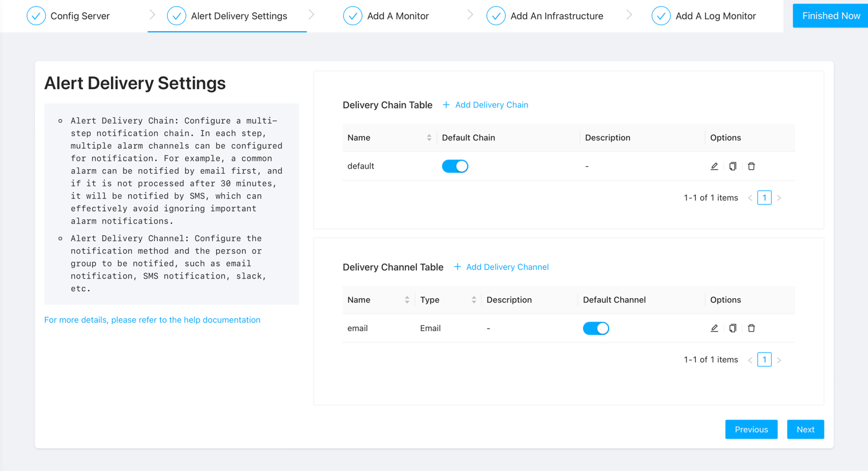Click the Config Server checkmark icon

coord(36,16)
